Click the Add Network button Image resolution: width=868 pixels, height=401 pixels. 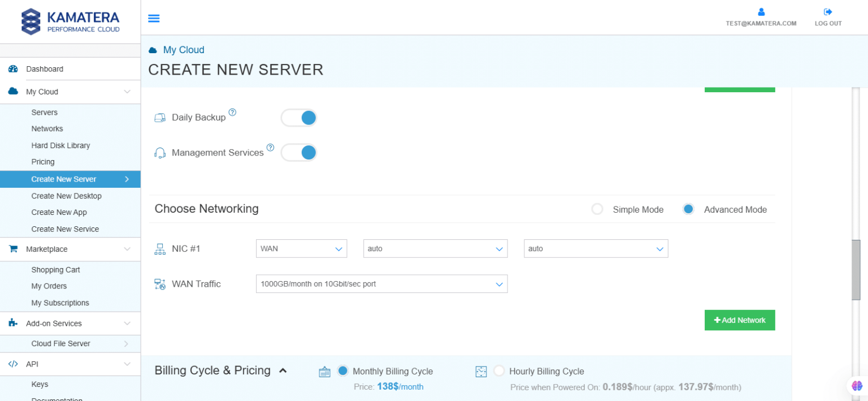[x=740, y=320]
